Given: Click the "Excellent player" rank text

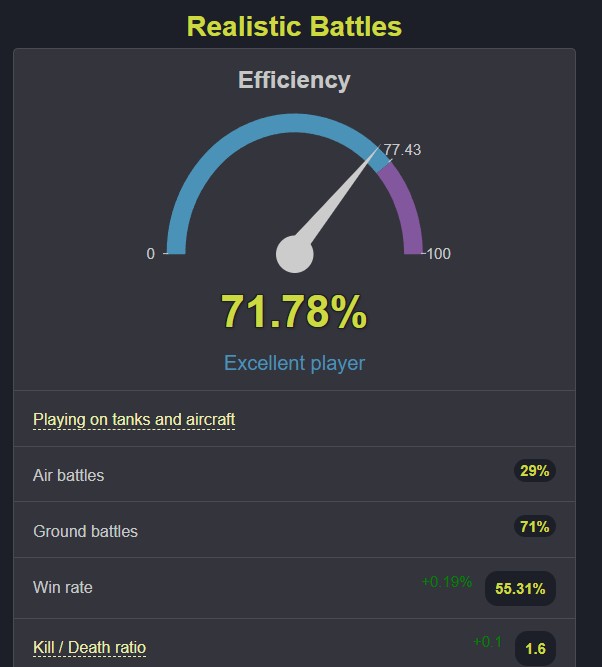Looking at the screenshot, I should coord(294,363).
